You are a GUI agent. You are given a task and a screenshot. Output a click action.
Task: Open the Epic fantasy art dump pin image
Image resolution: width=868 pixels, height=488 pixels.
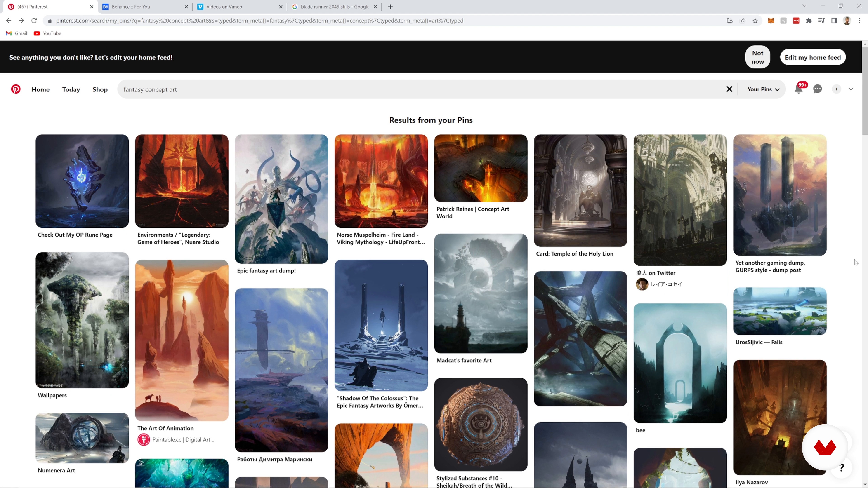[x=281, y=199]
